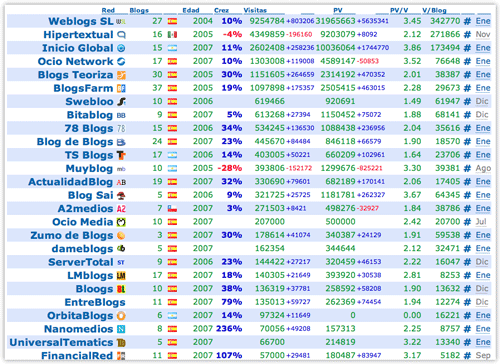Click the 10036064 page views for Inicio Global

(335, 48)
